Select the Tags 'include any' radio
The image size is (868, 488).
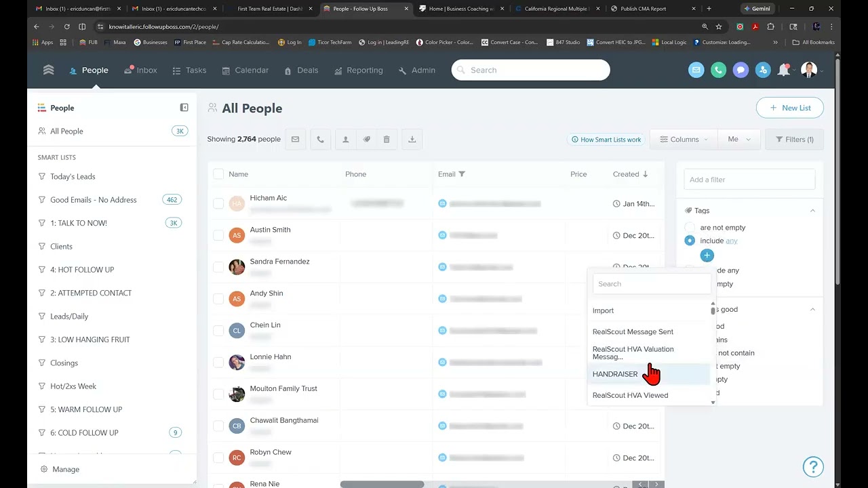coord(690,241)
